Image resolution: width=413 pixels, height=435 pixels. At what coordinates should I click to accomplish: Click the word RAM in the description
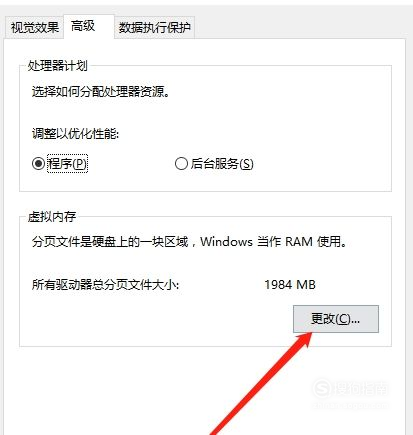pyautogui.click(x=299, y=241)
